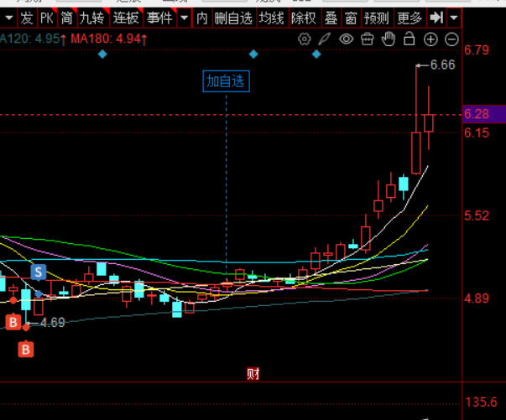This screenshot has width=506, height=420.
Task: Select the hand pan tool icon
Action: [x=389, y=39]
